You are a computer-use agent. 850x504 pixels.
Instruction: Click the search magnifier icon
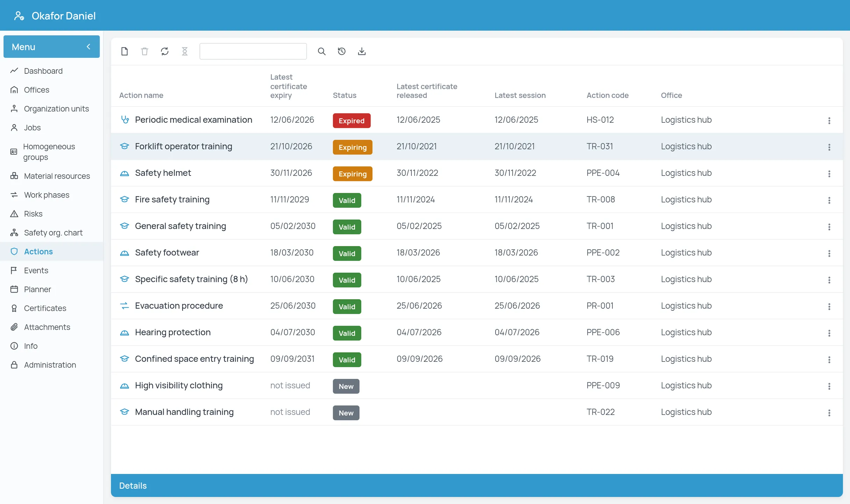click(322, 51)
